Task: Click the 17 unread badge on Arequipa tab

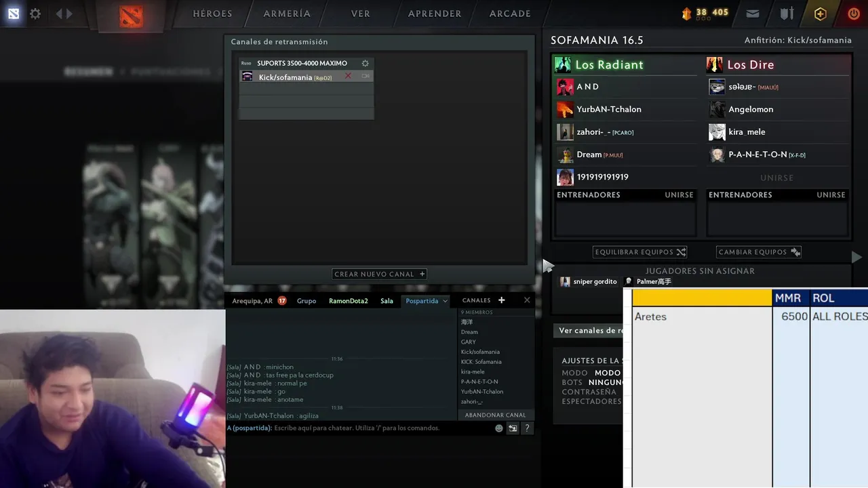Action: click(x=282, y=301)
